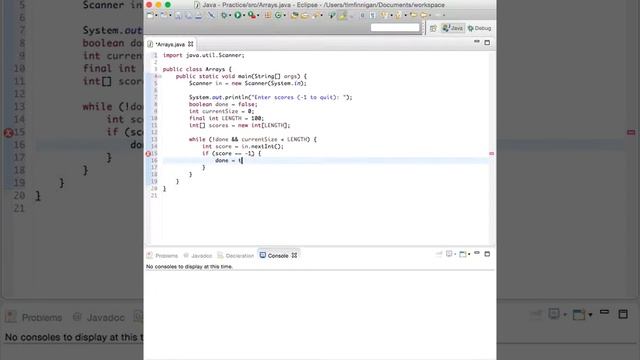Image resolution: width=640 pixels, height=360 pixels.
Task: Click the 'import java.util.Scanner;' line
Action: [x=204, y=55]
